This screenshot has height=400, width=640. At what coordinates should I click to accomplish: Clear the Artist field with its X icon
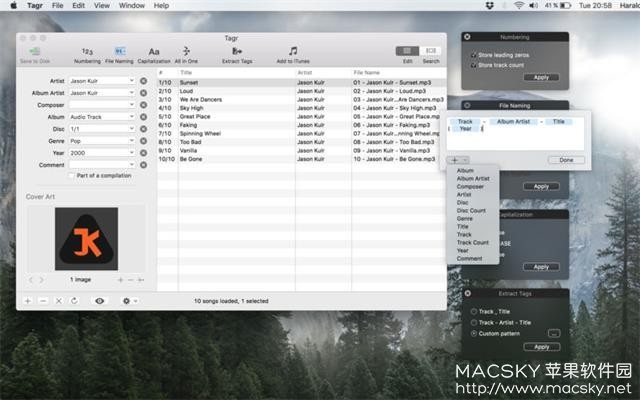[143, 81]
